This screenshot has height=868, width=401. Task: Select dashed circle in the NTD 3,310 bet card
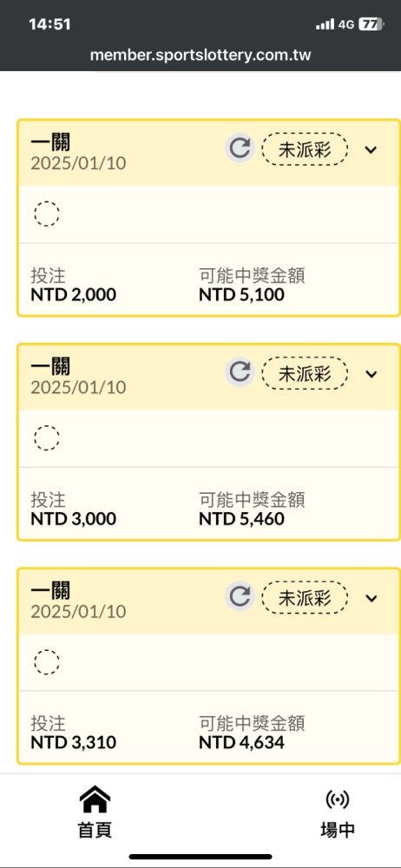47,661
